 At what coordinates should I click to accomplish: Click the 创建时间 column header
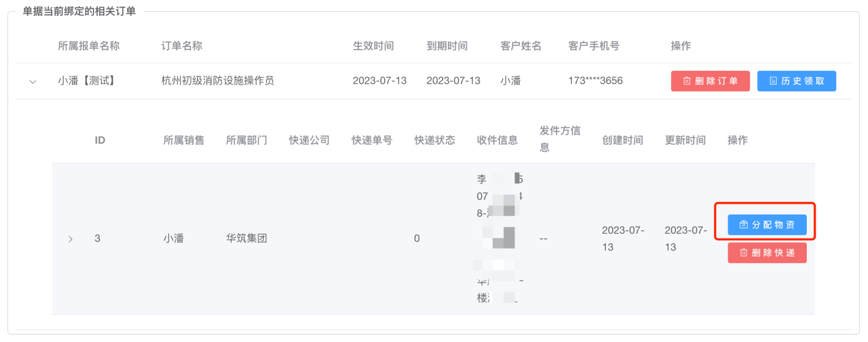pos(623,140)
